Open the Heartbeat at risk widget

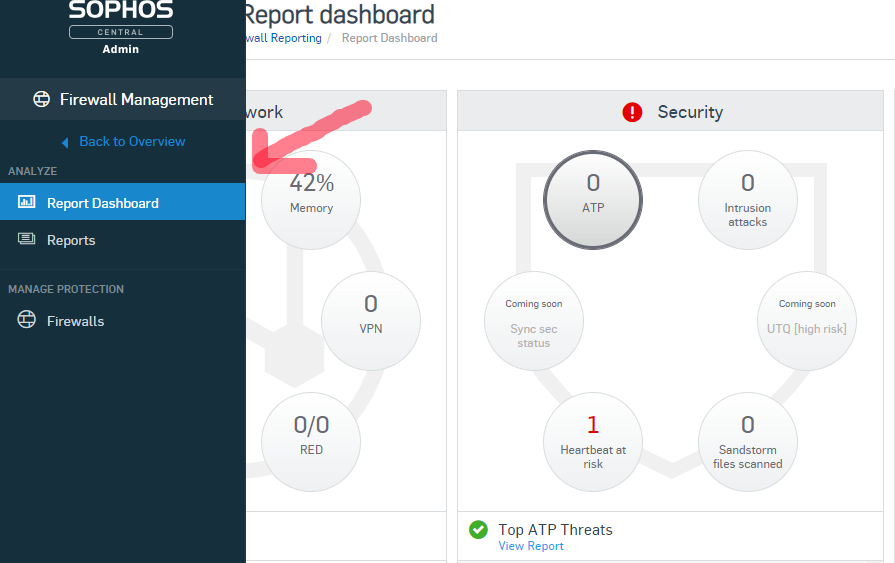(593, 442)
